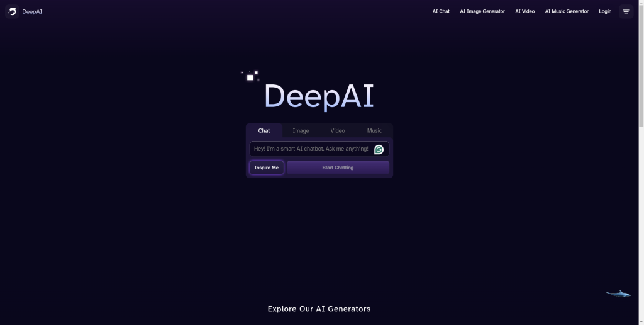
Task: Open the hamburger menu icon
Action: point(626,11)
